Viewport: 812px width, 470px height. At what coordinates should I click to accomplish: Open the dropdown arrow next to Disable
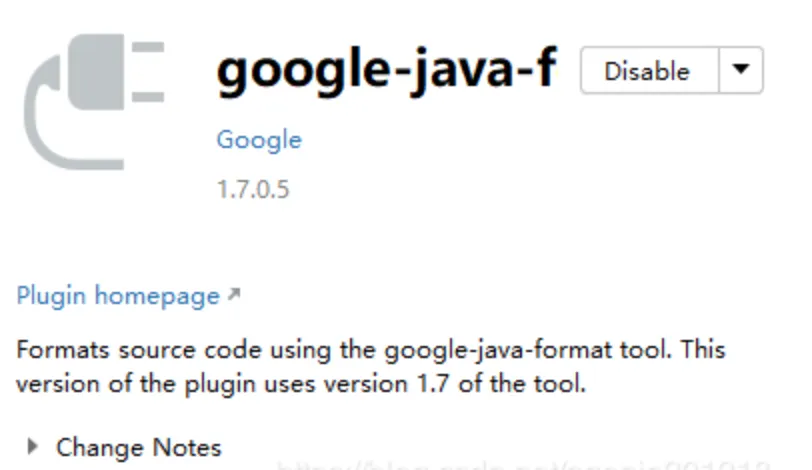coord(741,70)
